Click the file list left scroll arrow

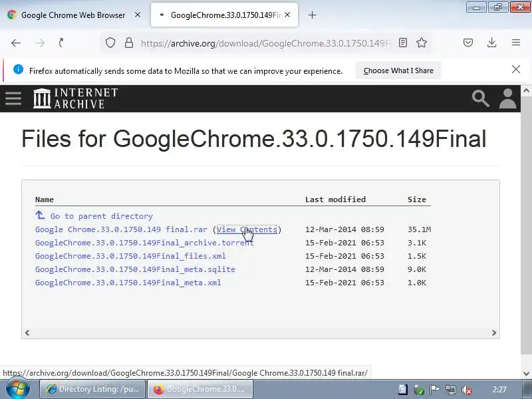(x=27, y=333)
